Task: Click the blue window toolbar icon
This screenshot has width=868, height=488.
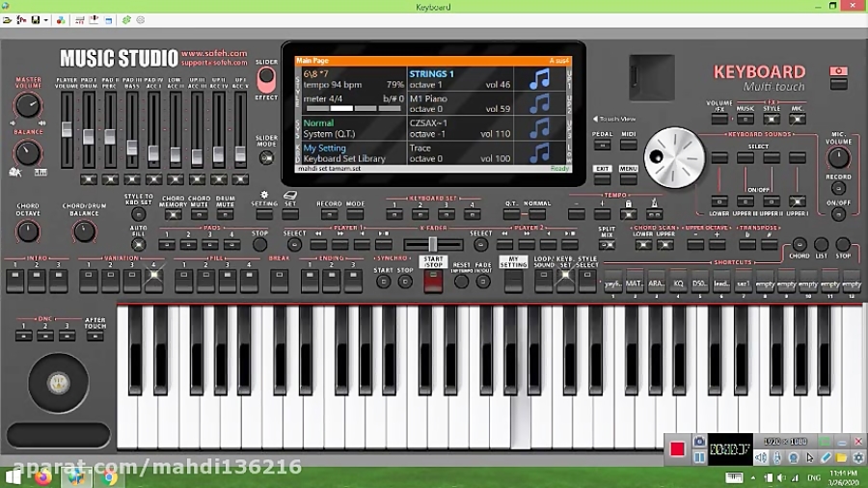Action: (x=108, y=20)
